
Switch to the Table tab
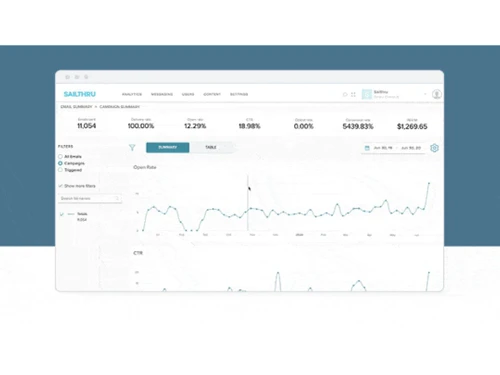pos(211,147)
